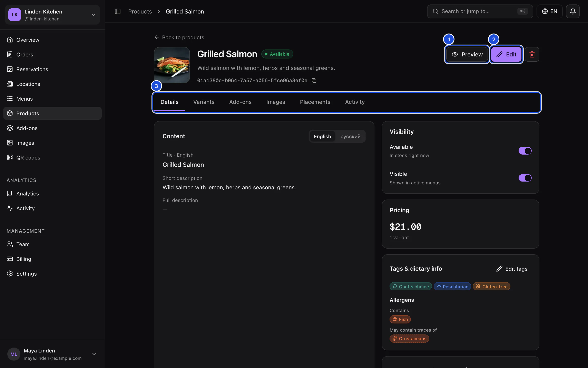Click Edit tags
Screen dimensions: 588x368
tap(512, 269)
